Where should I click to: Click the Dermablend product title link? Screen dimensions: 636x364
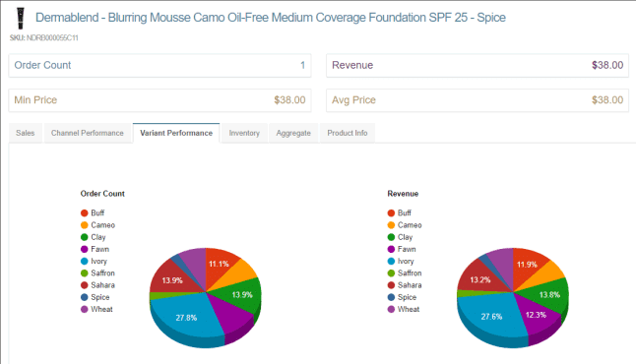271,18
